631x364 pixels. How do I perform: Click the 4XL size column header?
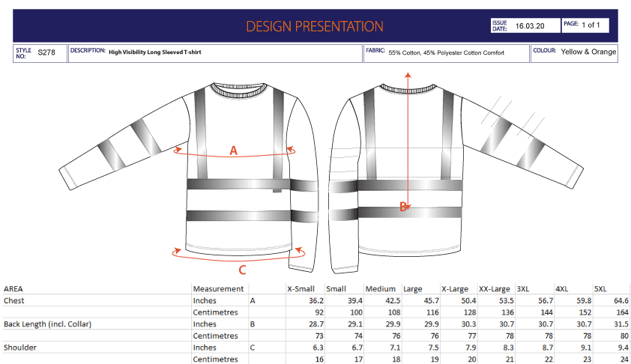pos(562,289)
